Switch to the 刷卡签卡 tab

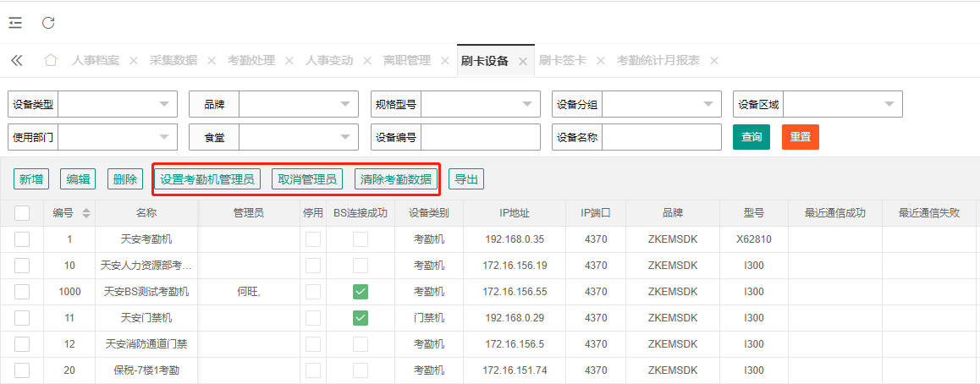(563, 61)
